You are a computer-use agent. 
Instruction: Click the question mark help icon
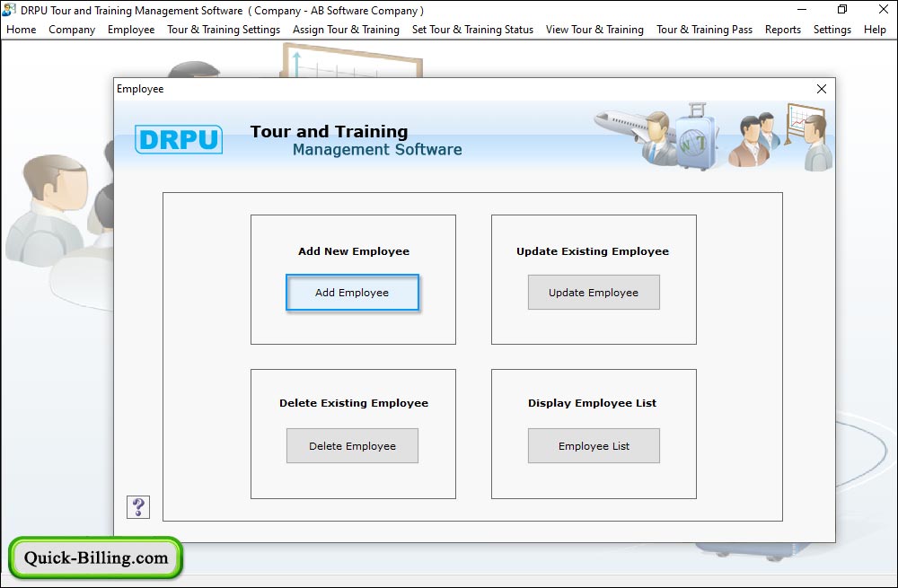pyautogui.click(x=138, y=506)
